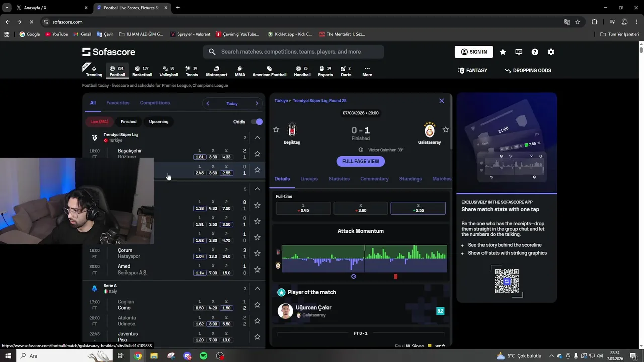Open Uğurcan Çakır player of the match
Screen dimensions: 644x362
[x=360, y=311]
